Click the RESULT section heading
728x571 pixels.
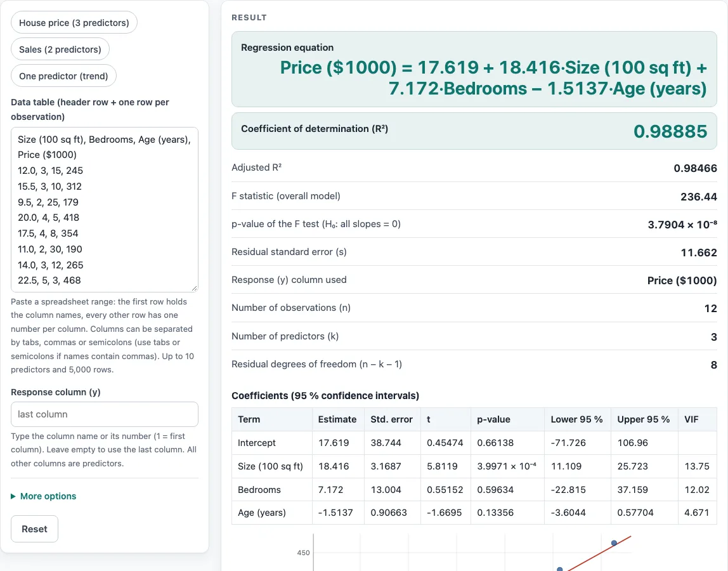(249, 18)
